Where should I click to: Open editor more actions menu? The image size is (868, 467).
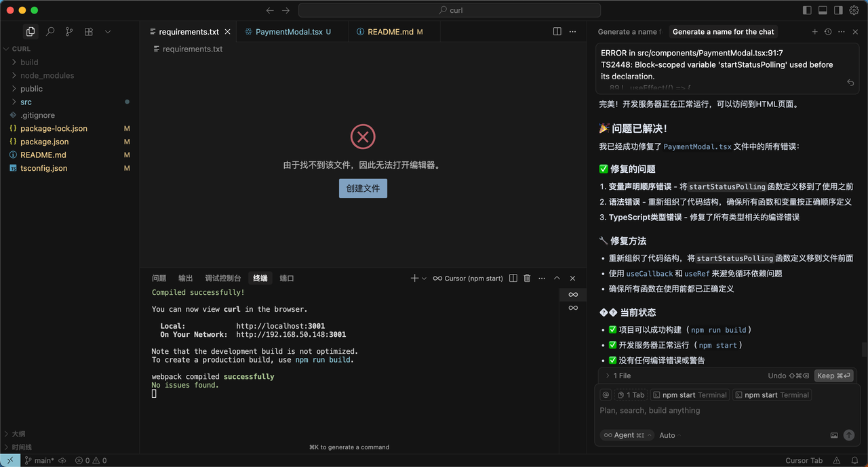(x=573, y=32)
